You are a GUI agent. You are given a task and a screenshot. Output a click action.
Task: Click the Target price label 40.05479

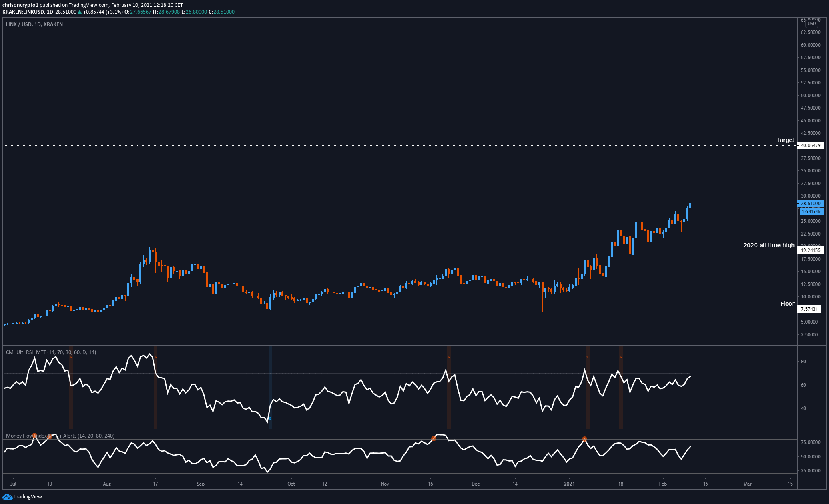(810, 146)
